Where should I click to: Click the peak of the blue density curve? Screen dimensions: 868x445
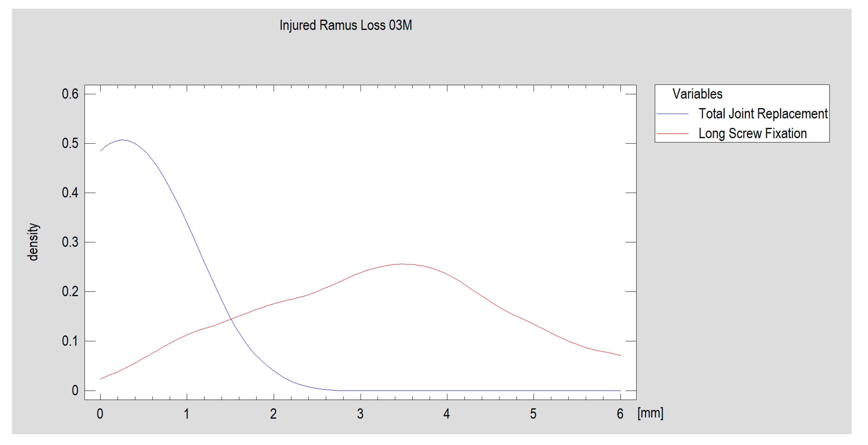(x=122, y=140)
